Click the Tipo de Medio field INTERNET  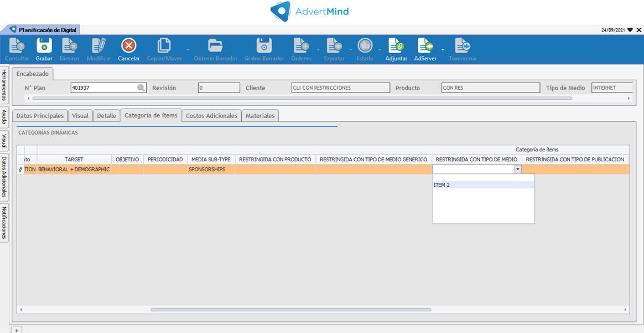[x=611, y=88]
